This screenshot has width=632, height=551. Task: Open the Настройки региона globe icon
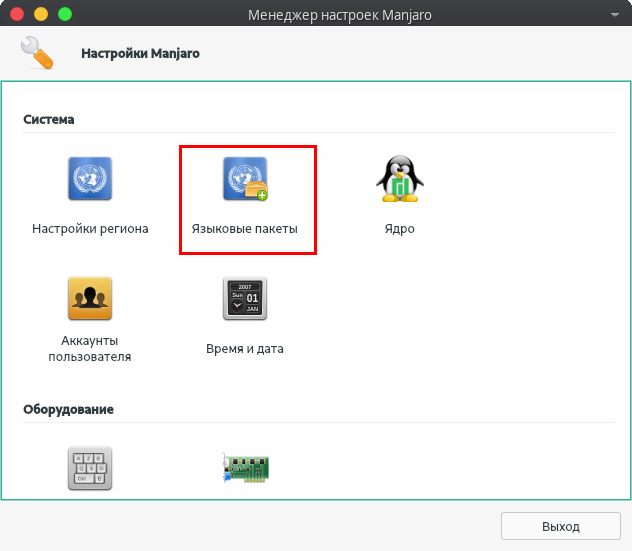click(x=90, y=179)
